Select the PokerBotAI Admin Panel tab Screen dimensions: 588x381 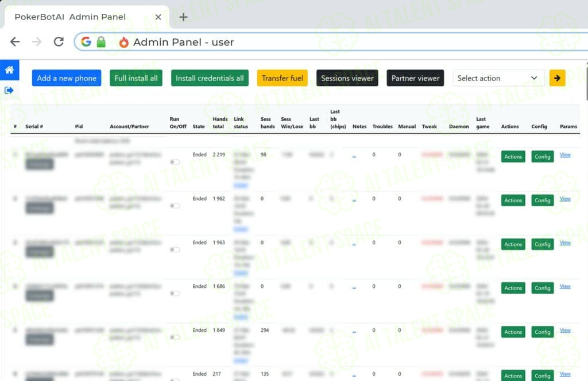[x=86, y=17]
